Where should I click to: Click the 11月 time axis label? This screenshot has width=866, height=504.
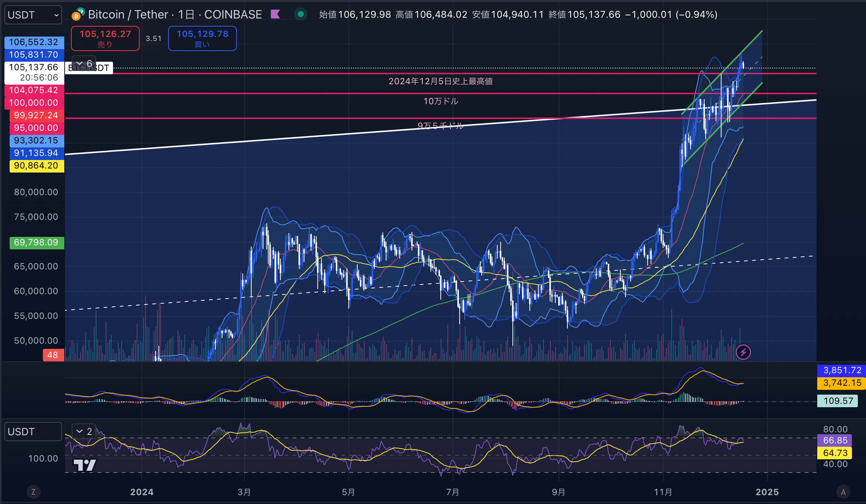(663, 492)
